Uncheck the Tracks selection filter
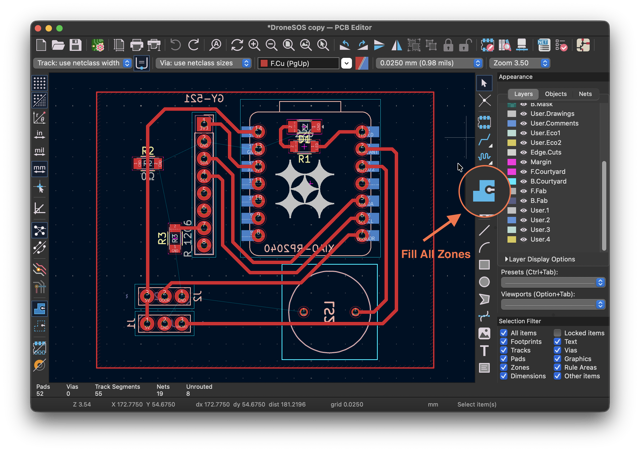 pos(504,350)
